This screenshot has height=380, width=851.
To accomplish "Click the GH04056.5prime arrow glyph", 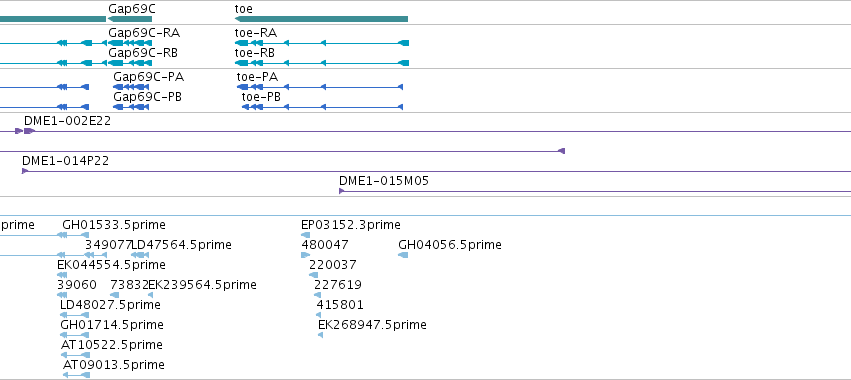I will click(x=403, y=255).
